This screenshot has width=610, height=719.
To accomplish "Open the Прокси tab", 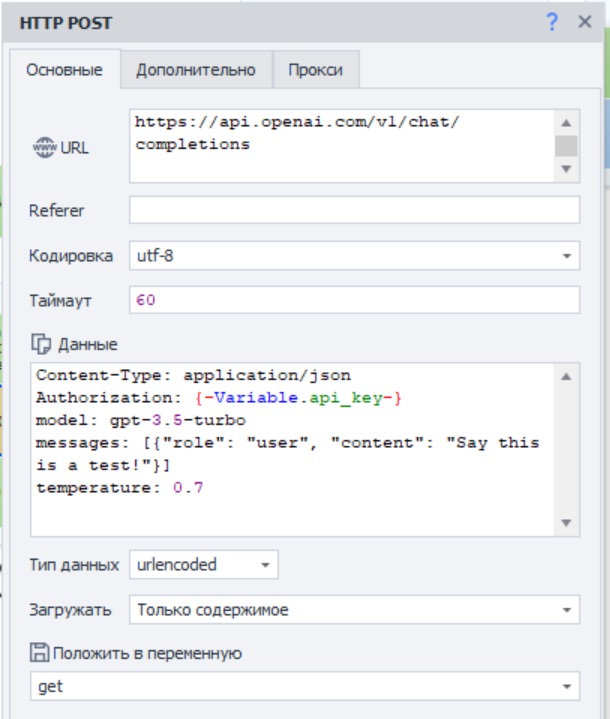I will pos(315,70).
